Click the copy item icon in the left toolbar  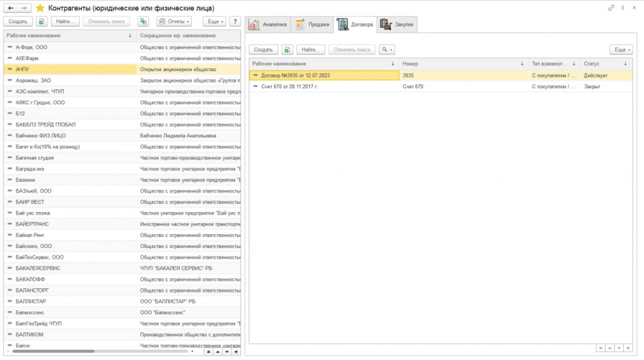tap(41, 21)
